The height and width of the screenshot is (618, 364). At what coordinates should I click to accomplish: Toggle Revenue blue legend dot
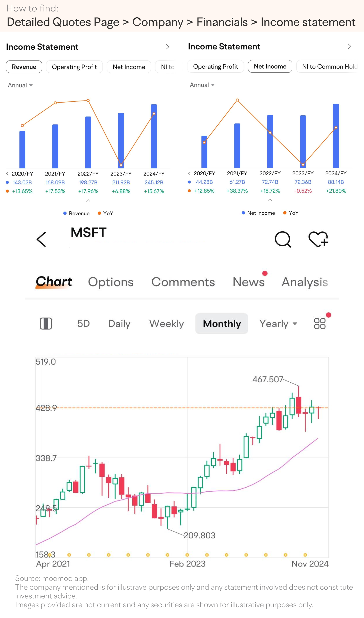tap(65, 213)
